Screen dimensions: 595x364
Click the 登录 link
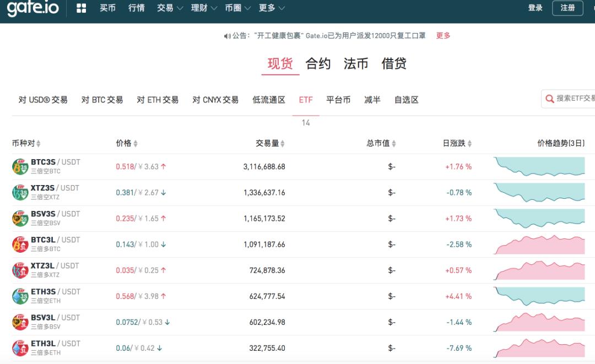pos(535,8)
